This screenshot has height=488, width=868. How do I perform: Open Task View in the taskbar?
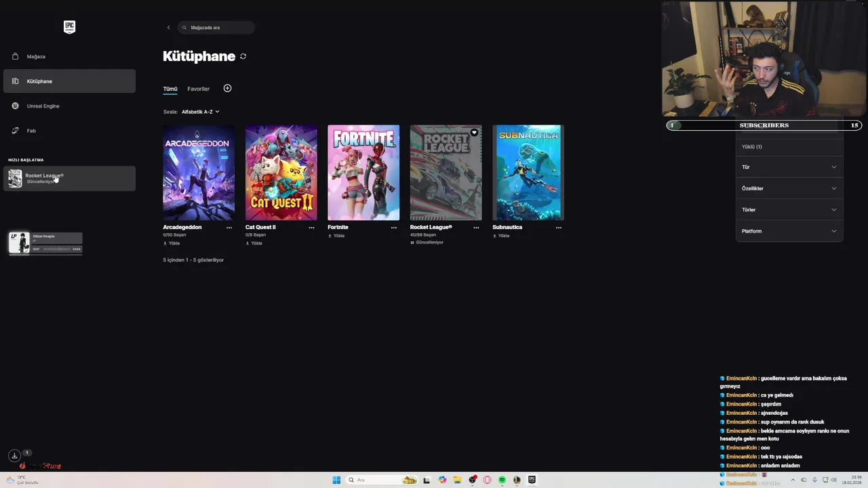pyautogui.click(x=427, y=480)
